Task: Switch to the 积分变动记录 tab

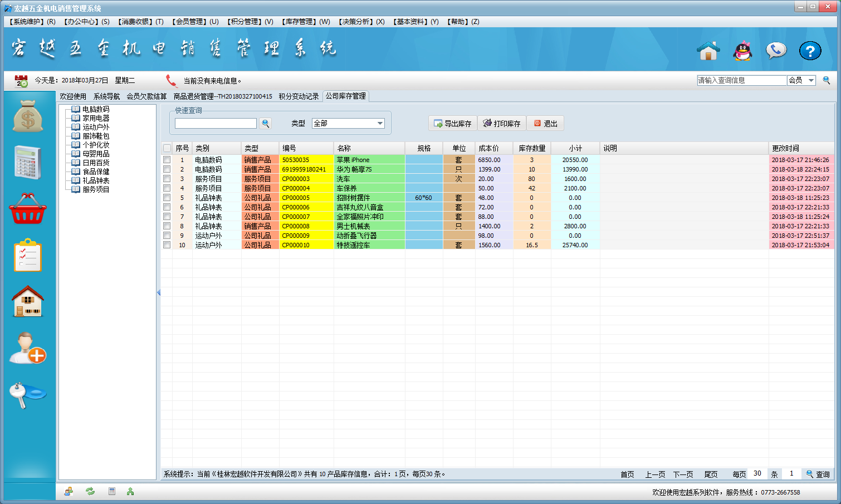Action: [299, 96]
